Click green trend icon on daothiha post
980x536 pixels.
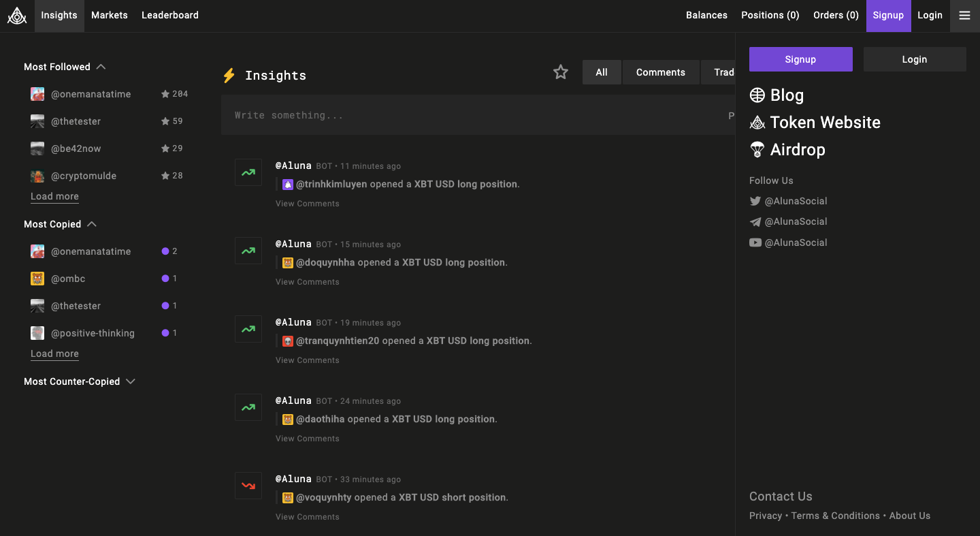pyautogui.click(x=248, y=408)
